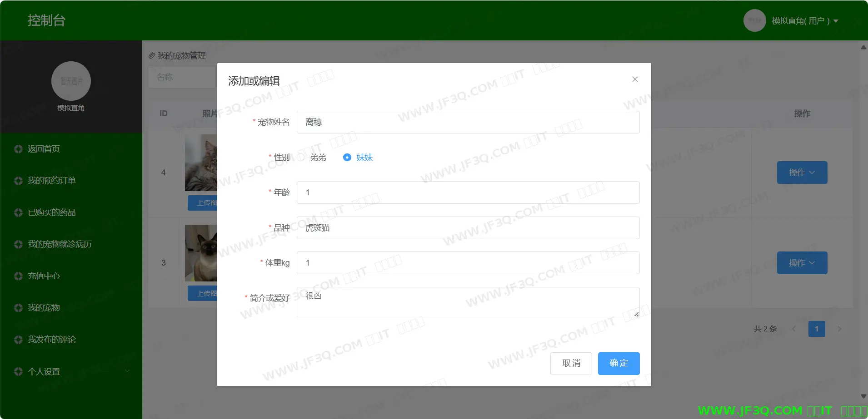
Task: Click the icon beside 我的宠物就诊病历
Action: [x=18, y=244]
